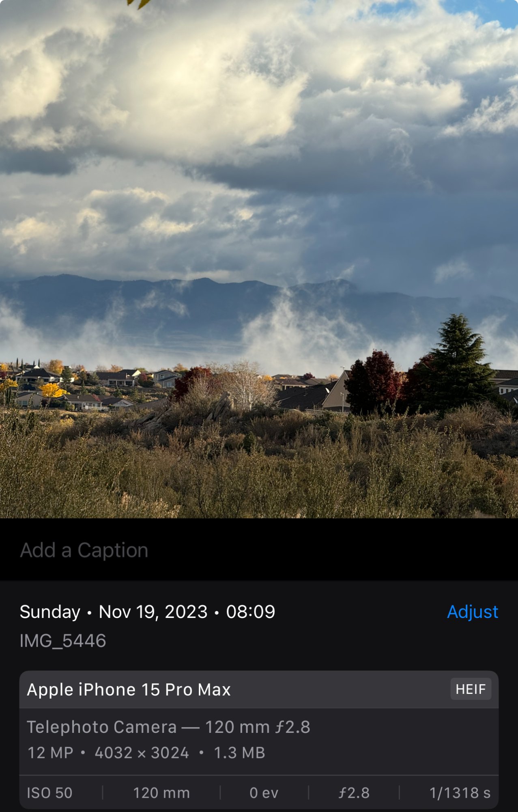
Task: Select the 0 ev exposure value
Action: pyautogui.click(x=264, y=793)
